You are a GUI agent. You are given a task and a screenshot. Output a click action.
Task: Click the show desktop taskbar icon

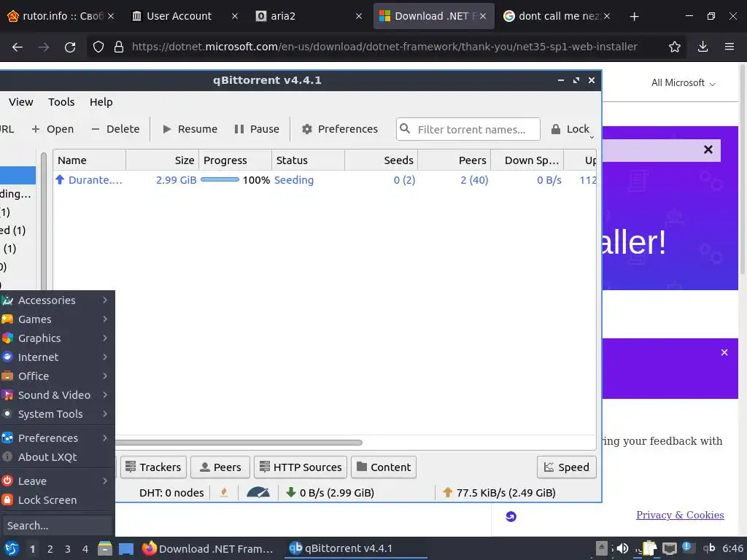[x=126, y=549]
